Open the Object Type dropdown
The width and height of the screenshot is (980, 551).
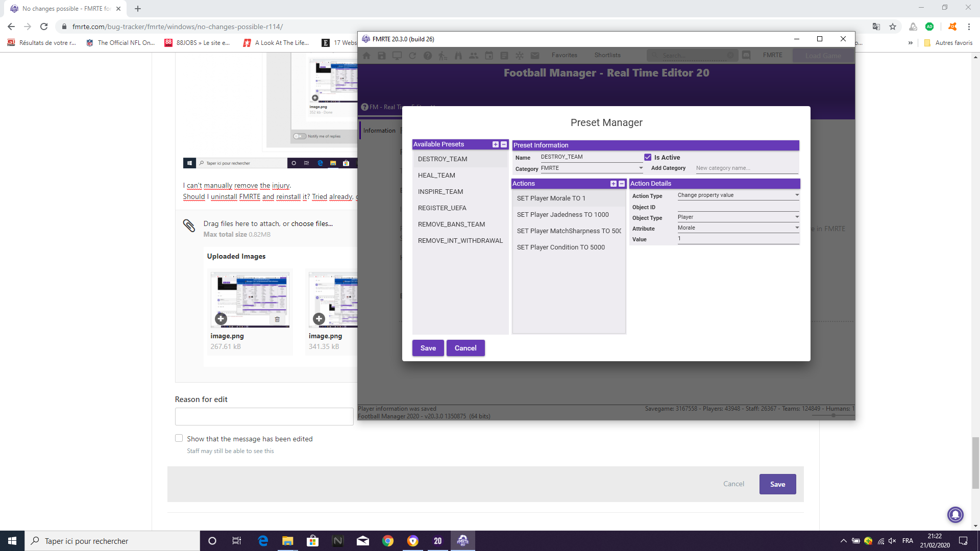(x=738, y=217)
